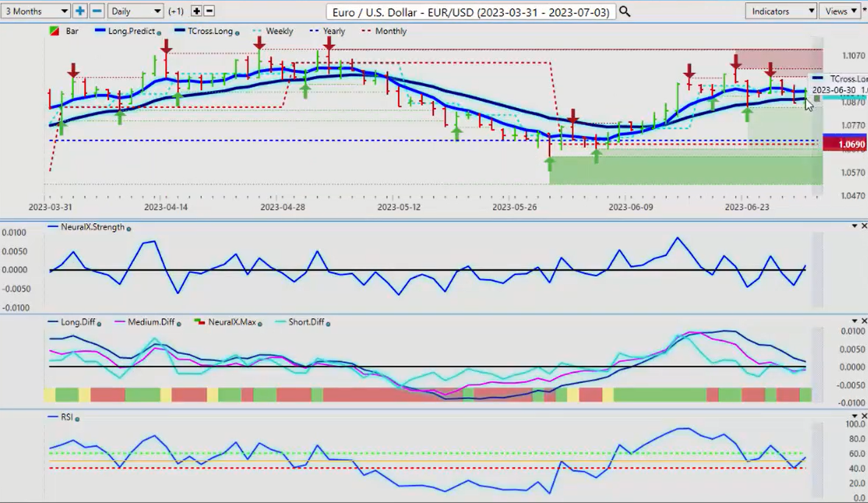Viewport: 868px width, 503px height.
Task: Click the 2023-05-26 date axis label
Action: tap(514, 207)
